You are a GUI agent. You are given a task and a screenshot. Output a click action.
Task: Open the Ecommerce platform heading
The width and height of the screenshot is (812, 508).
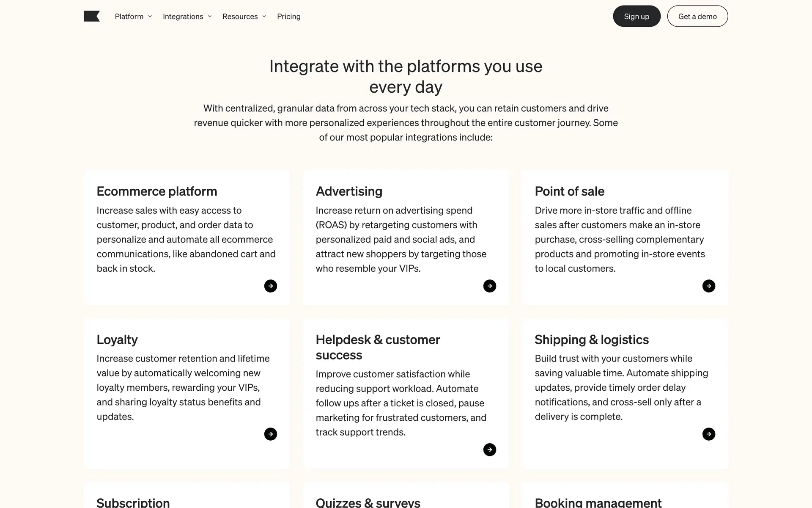pyautogui.click(x=157, y=191)
